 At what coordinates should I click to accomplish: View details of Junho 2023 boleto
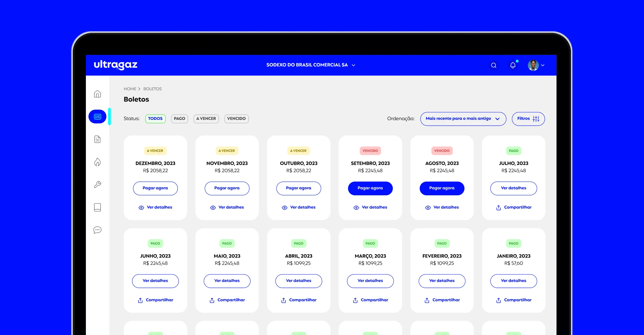(x=155, y=281)
